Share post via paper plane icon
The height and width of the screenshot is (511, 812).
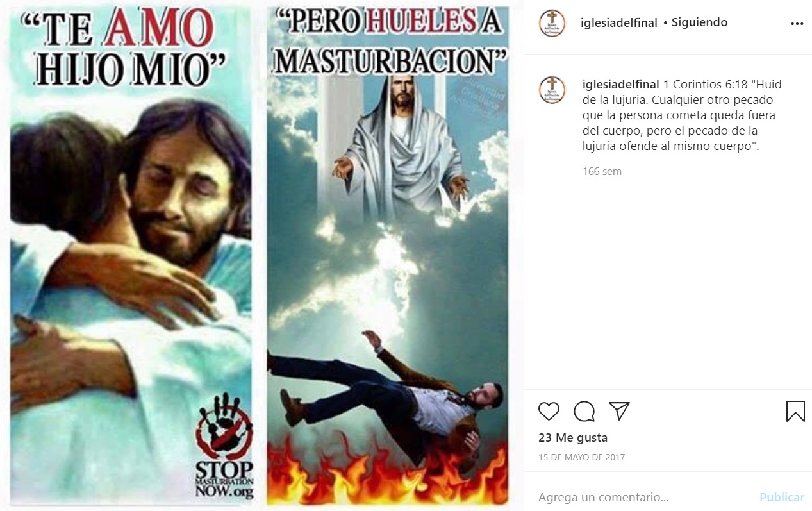pos(619,411)
